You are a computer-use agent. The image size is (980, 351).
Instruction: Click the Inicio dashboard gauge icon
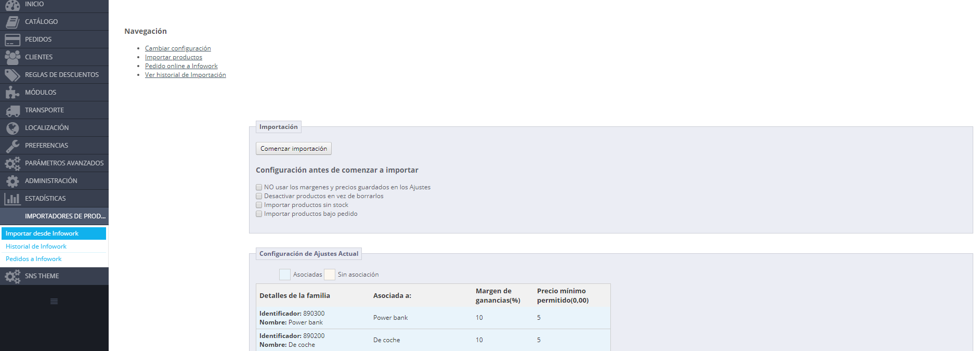12,5
